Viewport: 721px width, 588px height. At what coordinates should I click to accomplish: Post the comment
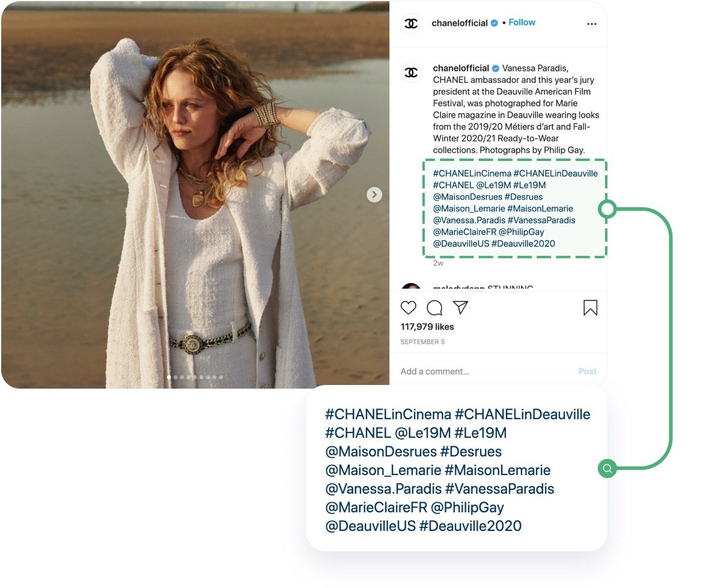pos(588,371)
